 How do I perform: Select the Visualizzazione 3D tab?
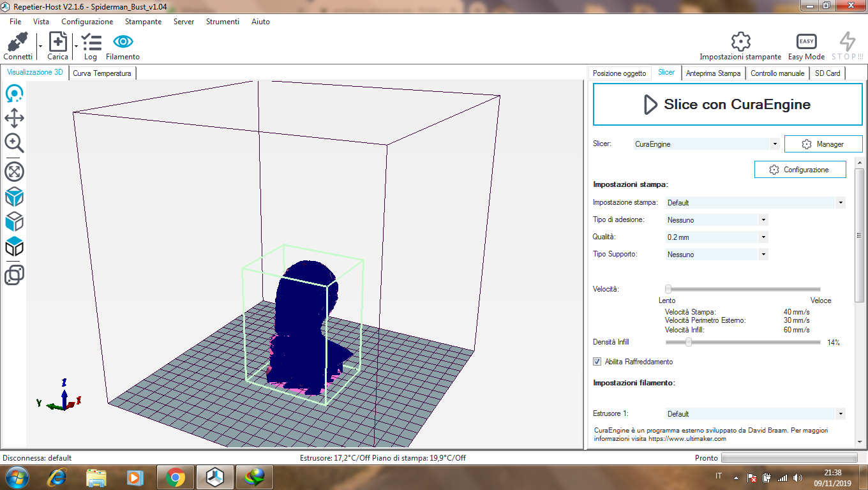(x=35, y=73)
